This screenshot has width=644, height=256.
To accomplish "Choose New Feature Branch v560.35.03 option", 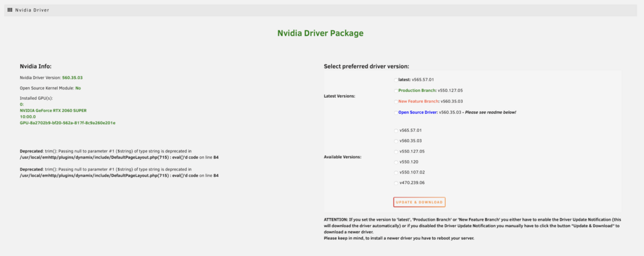I will (396, 102).
